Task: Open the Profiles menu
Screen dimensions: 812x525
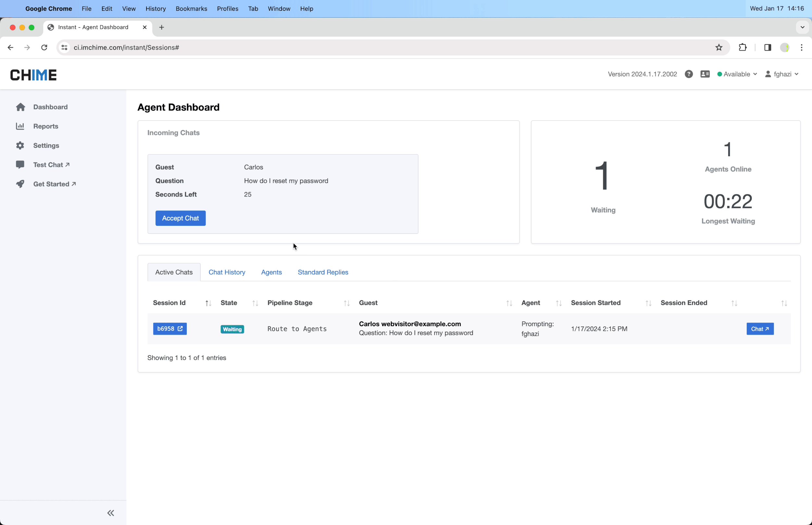Action: pyautogui.click(x=227, y=8)
